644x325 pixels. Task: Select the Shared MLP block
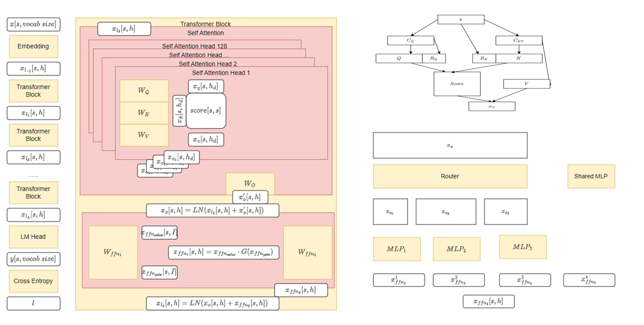pos(591,176)
